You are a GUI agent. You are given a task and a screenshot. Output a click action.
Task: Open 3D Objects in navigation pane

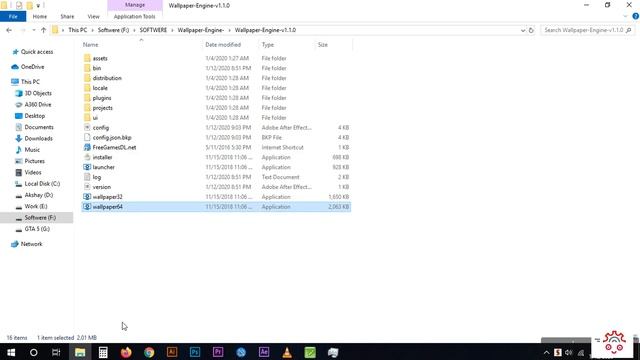[38, 93]
